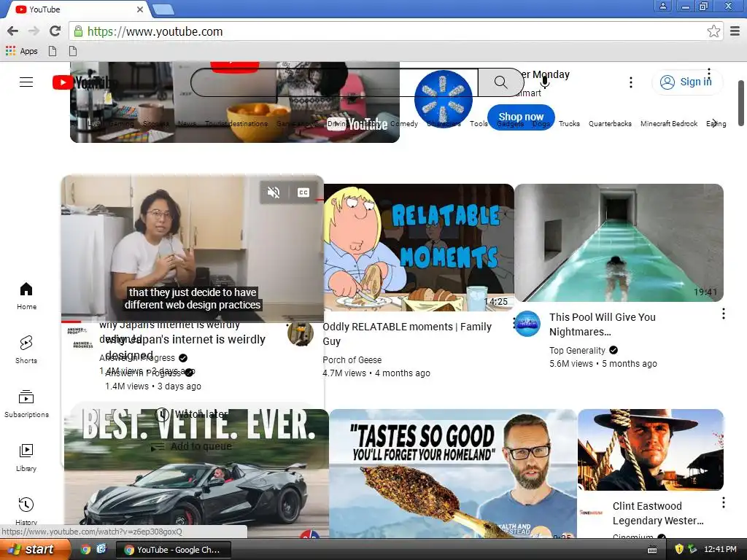Click Add to queue on hovered video

[191, 446]
